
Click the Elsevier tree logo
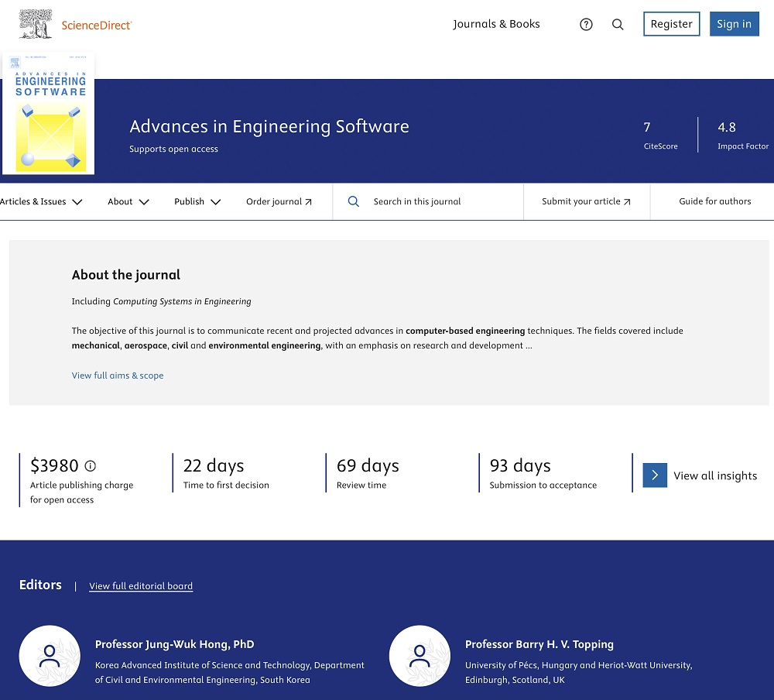click(36, 24)
